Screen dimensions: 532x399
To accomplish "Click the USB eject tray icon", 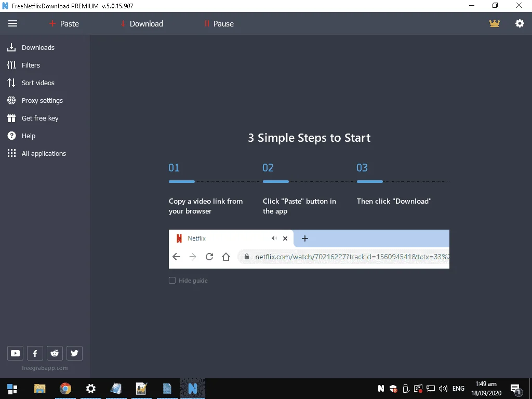I will 406,389.
